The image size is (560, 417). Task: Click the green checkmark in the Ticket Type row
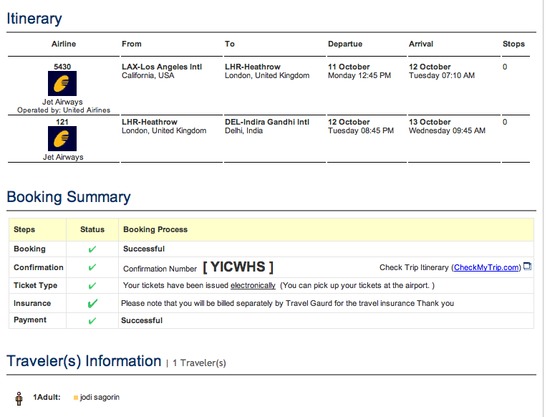tap(92, 286)
